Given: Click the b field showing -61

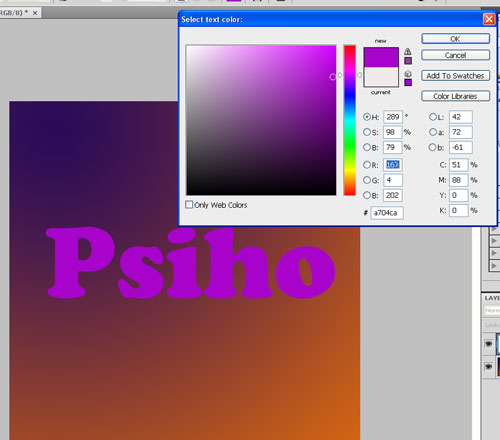Looking at the screenshot, I should [x=461, y=147].
